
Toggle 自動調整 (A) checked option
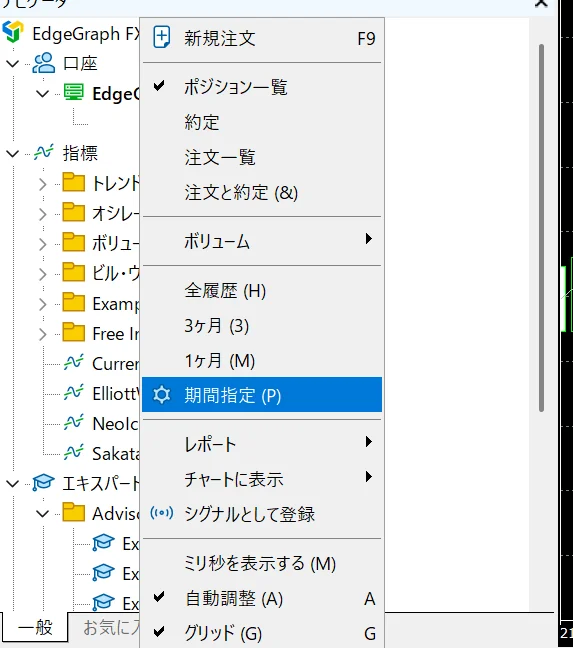(x=262, y=598)
